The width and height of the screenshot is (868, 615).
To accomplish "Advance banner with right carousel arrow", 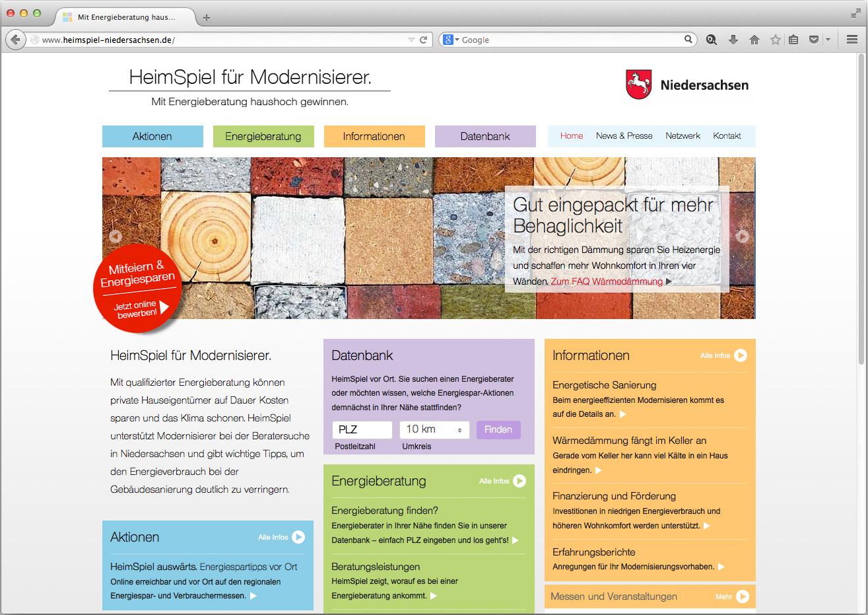I will tap(742, 236).
